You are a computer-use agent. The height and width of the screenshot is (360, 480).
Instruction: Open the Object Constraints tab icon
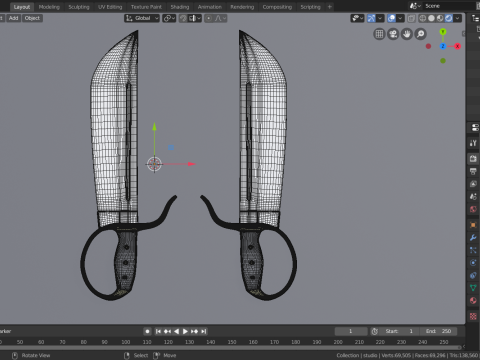click(473, 276)
